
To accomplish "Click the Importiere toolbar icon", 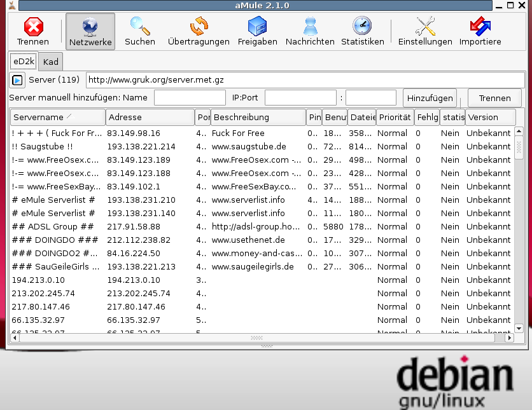I will pyautogui.click(x=480, y=32).
